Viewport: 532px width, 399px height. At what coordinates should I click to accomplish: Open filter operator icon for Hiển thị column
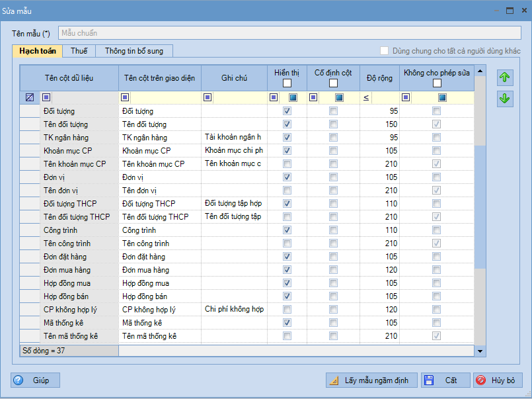(x=274, y=98)
